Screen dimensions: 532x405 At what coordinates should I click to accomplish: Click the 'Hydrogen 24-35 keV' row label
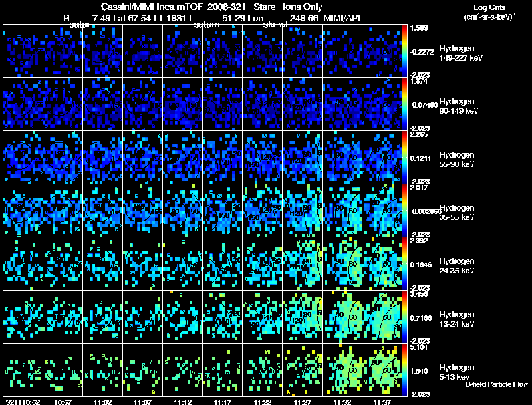pyautogui.click(x=457, y=266)
